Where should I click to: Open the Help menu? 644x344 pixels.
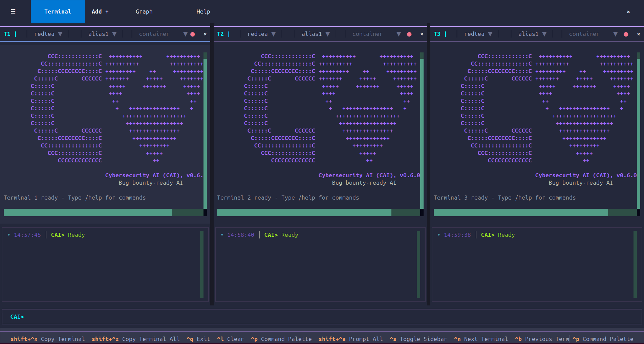(x=203, y=12)
